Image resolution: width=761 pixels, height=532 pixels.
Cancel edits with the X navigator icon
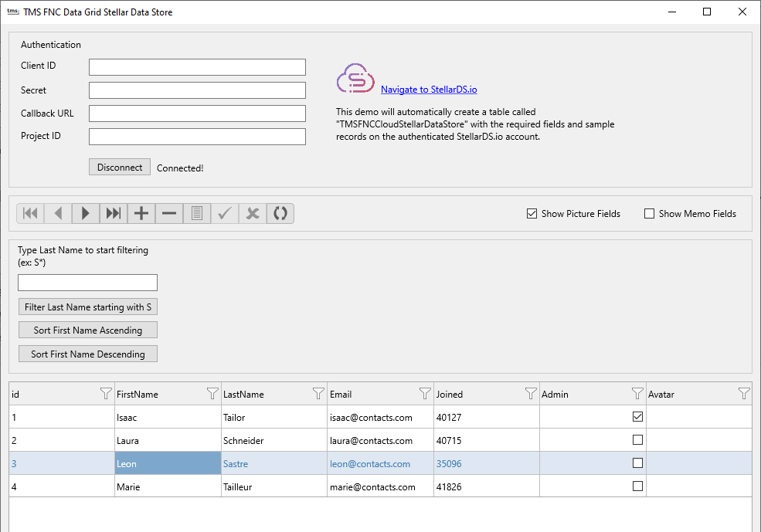[x=253, y=213]
